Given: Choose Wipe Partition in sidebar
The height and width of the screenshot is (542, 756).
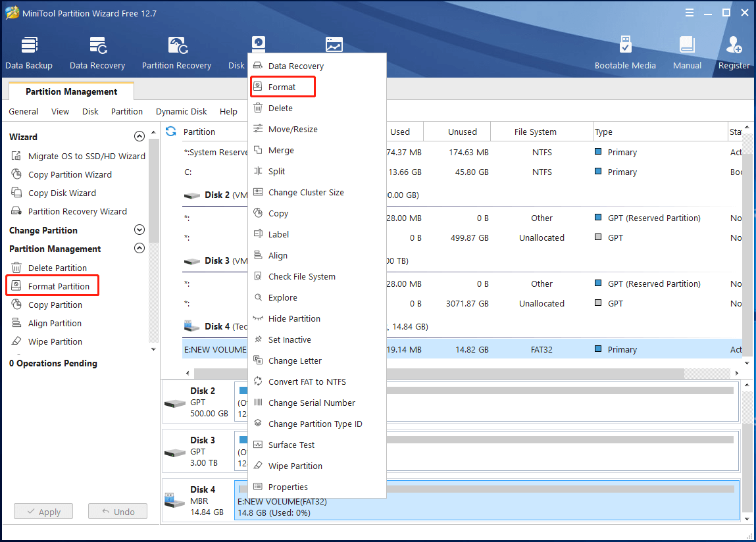Looking at the screenshot, I should tap(46, 341).
